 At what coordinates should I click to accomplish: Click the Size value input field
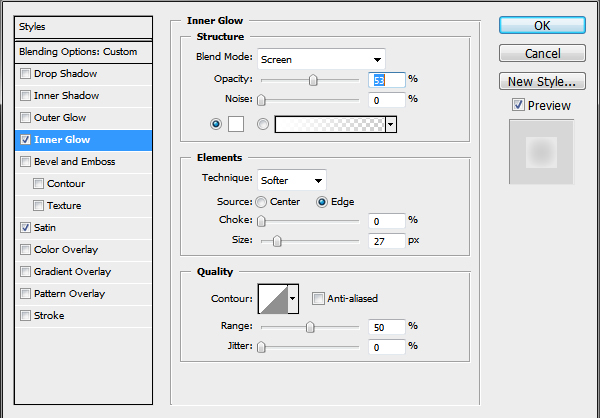[386, 241]
